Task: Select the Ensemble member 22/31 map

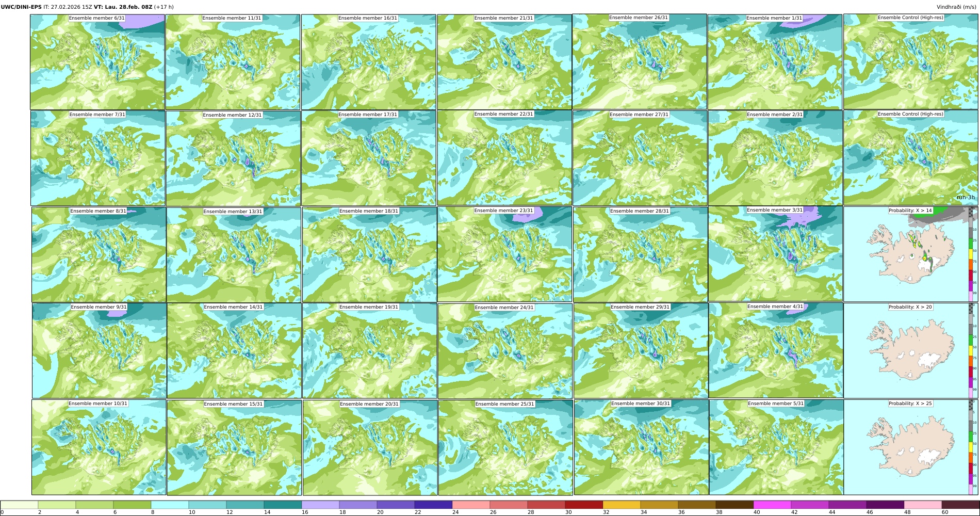Action: tap(504, 158)
